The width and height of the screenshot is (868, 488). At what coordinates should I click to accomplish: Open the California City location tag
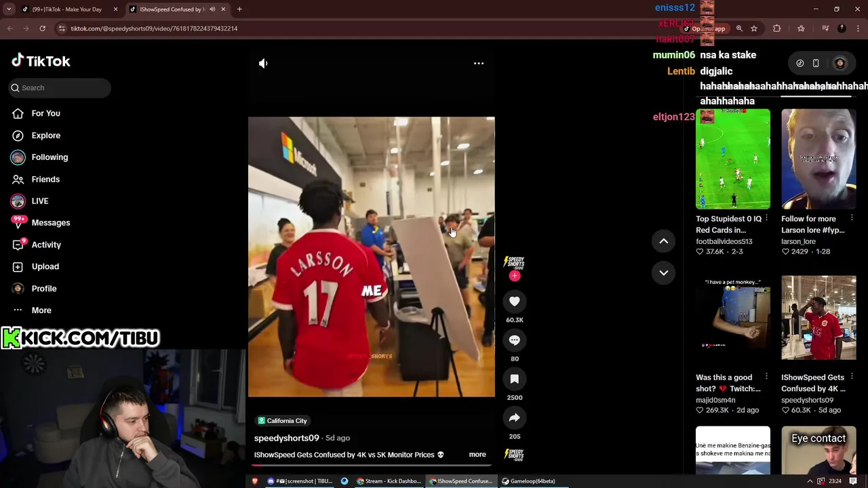coord(282,420)
